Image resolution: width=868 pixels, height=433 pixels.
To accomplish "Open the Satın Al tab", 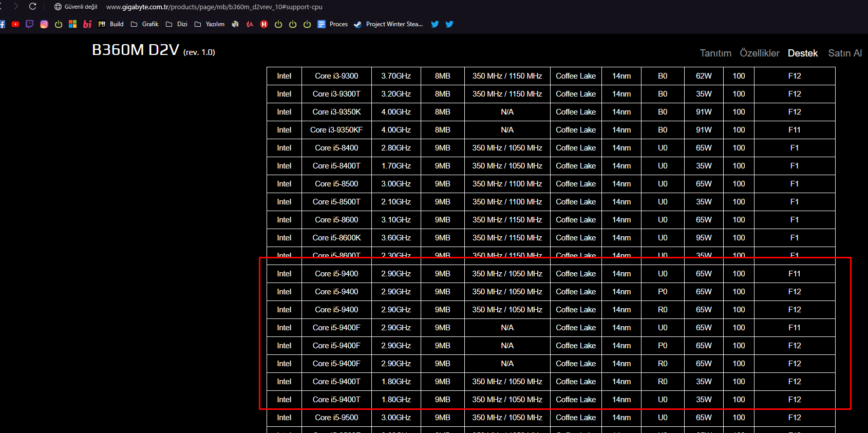I will click(845, 53).
